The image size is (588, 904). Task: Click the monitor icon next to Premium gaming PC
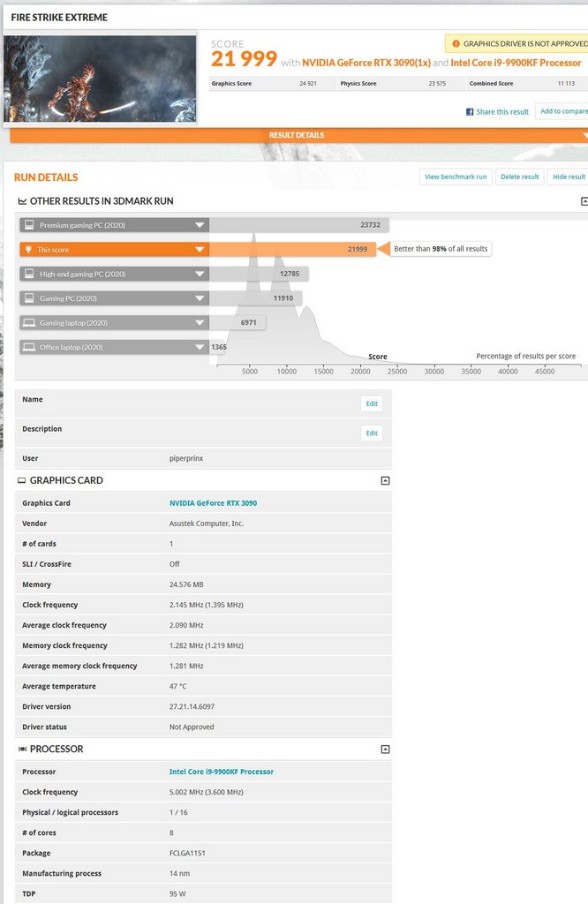point(29,225)
